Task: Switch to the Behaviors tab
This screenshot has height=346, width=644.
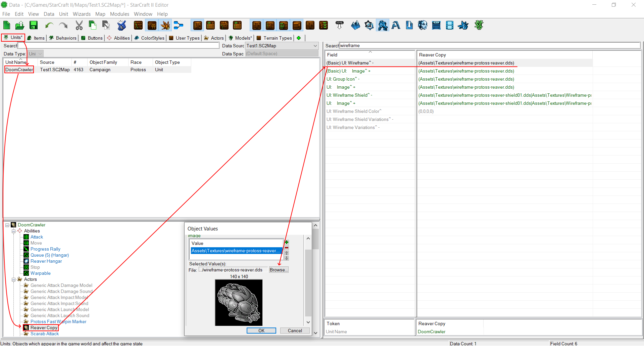Action: 63,38
